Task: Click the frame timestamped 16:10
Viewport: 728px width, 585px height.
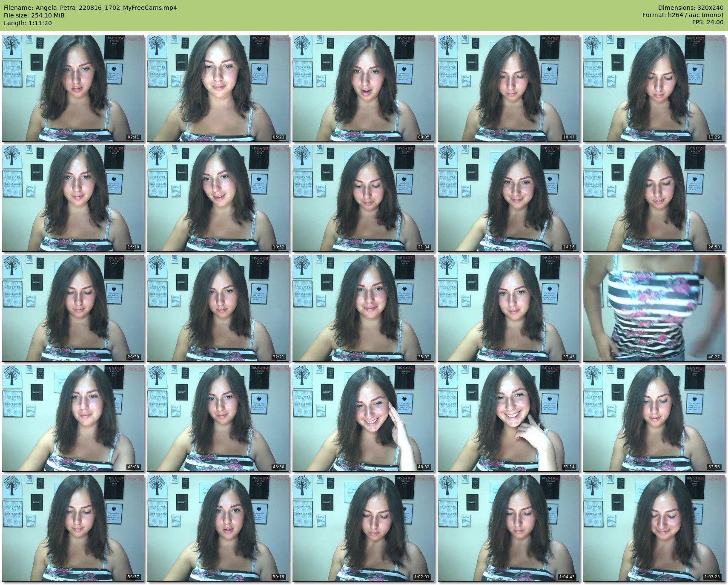Action: [x=73, y=198]
